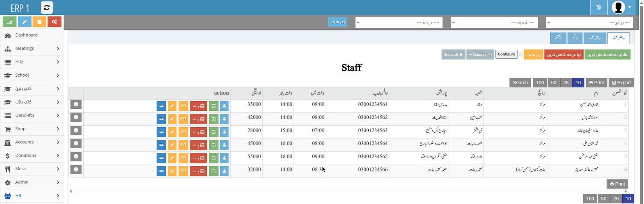Click the refresh icon beside ERP 1
The height and width of the screenshot is (204, 644).
47,7
